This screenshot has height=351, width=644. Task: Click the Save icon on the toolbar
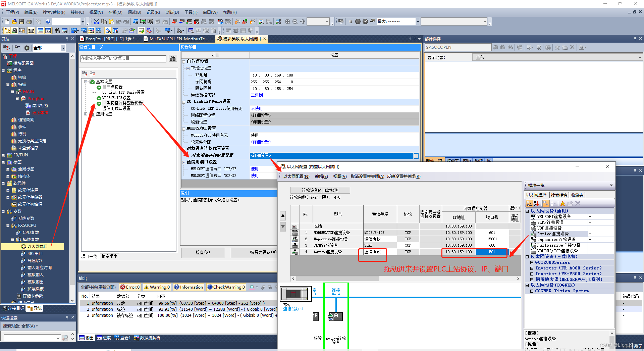point(21,21)
